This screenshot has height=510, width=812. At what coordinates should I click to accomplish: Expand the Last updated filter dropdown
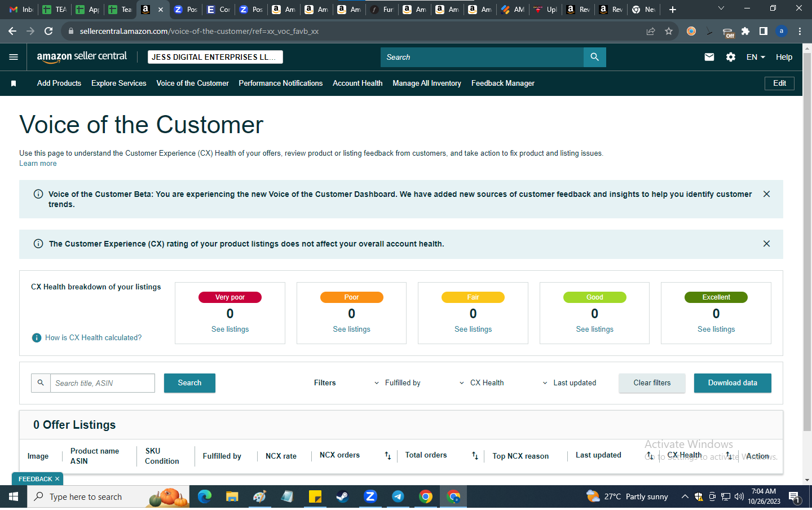[x=570, y=383]
